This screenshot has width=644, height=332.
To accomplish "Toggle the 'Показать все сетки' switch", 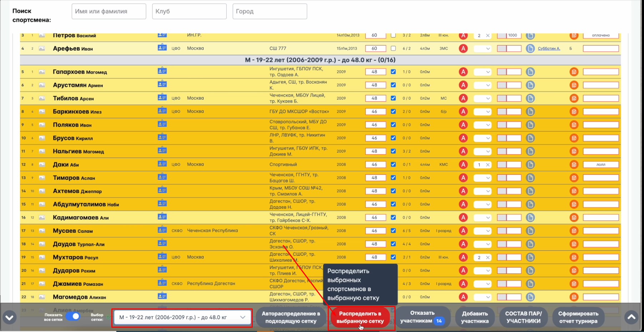I will coord(73,317).
